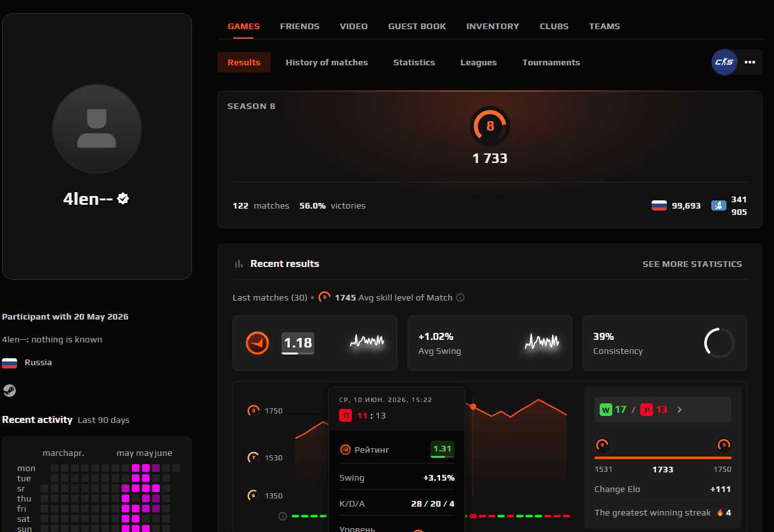Open the three-dot more options menu
Image resolution: width=774 pixels, height=532 pixels.
(750, 62)
